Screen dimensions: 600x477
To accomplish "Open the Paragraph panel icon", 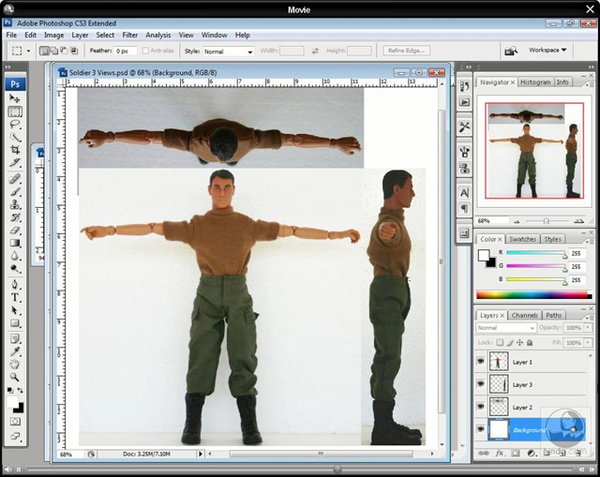I will click(464, 209).
